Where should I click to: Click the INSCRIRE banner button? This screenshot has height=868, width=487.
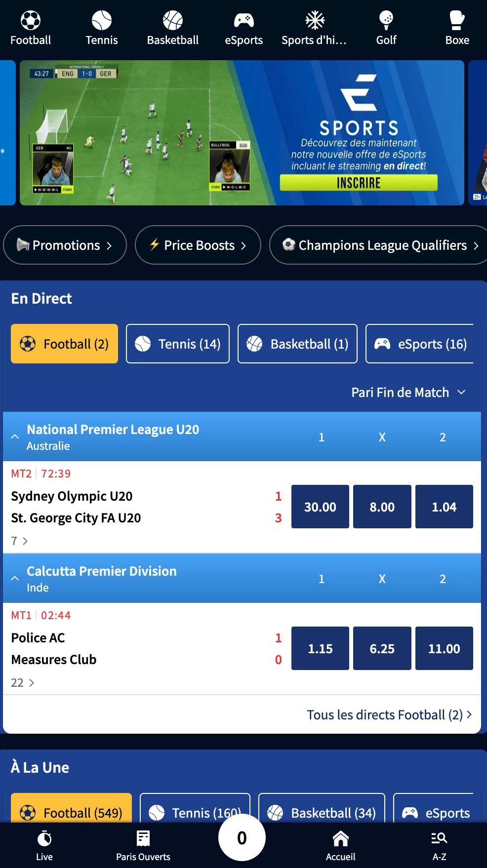click(359, 183)
